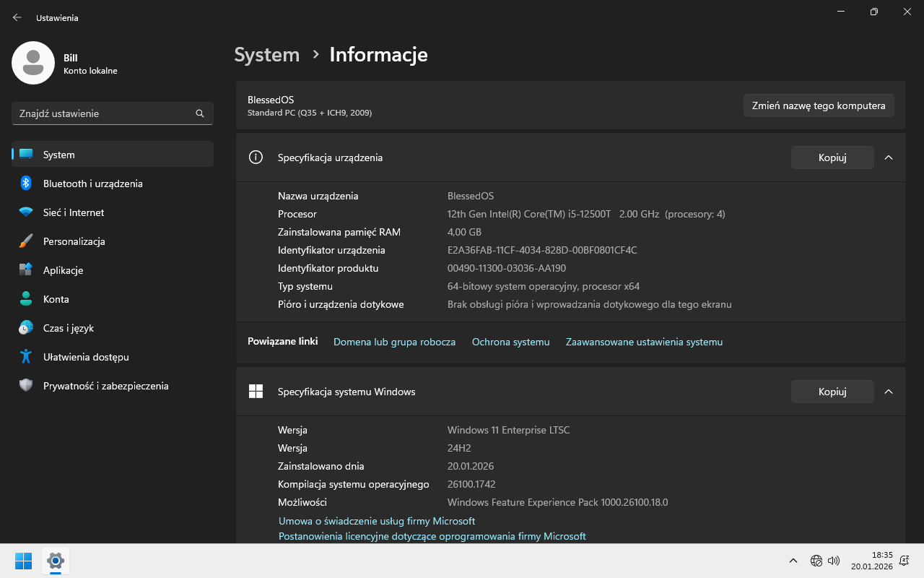
Task: Open Czas i język settings
Action: point(68,328)
